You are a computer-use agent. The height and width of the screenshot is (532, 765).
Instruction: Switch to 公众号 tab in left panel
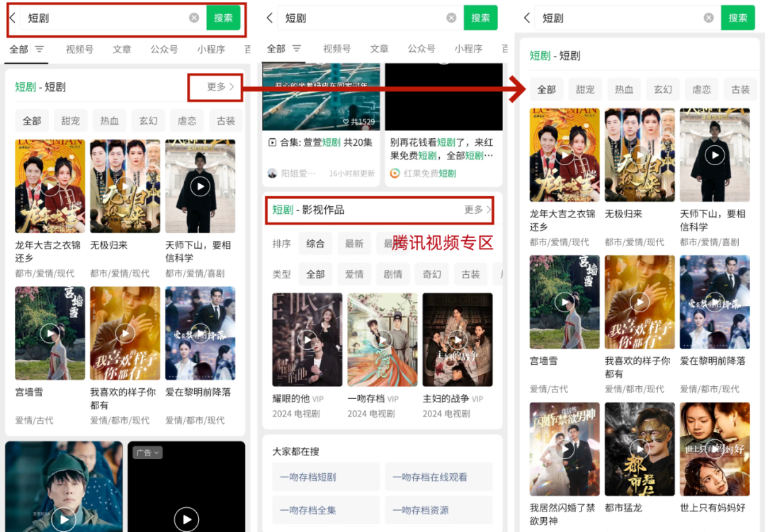[x=164, y=50]
